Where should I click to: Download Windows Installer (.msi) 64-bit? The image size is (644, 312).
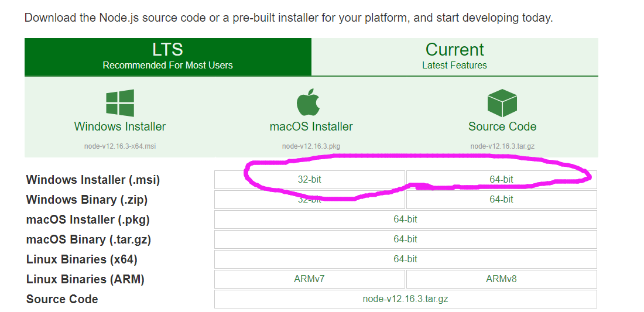(501, 180)
